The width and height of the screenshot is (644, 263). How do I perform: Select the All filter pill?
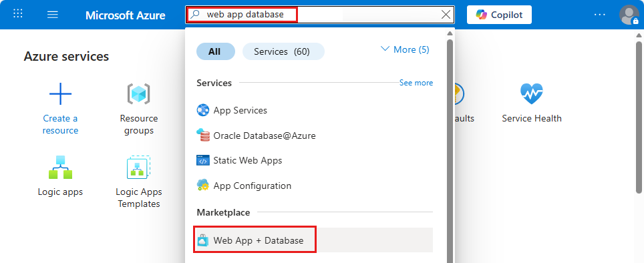[216, 51]
